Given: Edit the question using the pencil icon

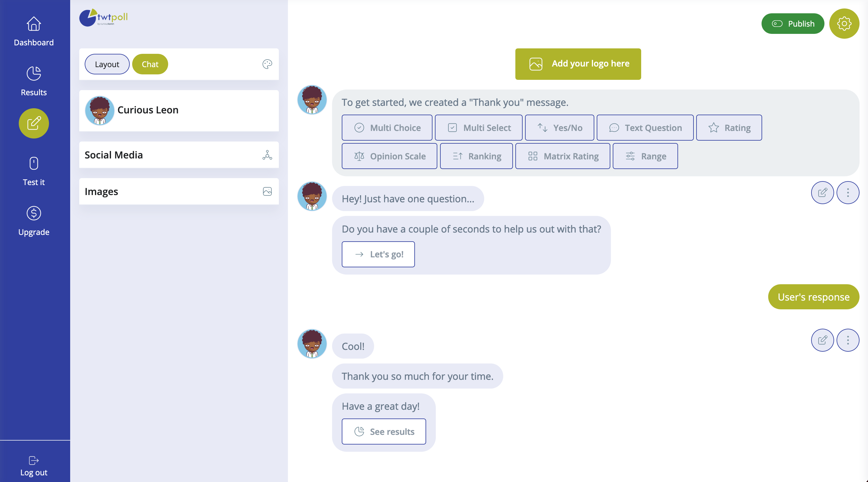Looking at the screenshot, I should [823, 193].
